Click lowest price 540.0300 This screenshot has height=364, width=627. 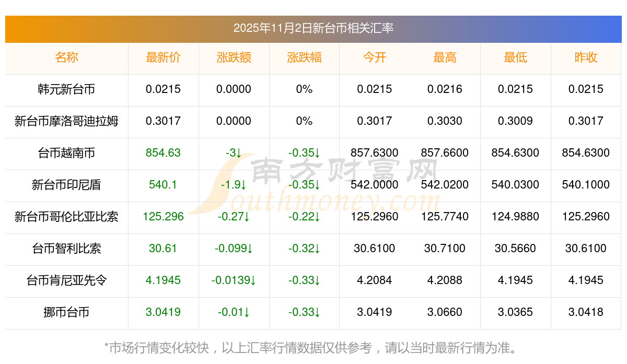(x=515, y=185)
